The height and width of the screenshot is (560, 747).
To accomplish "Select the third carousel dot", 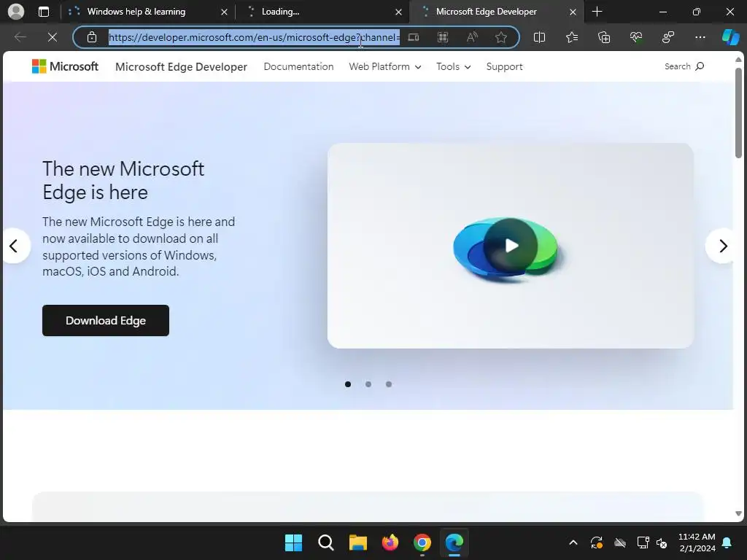I will click(389, 384).
